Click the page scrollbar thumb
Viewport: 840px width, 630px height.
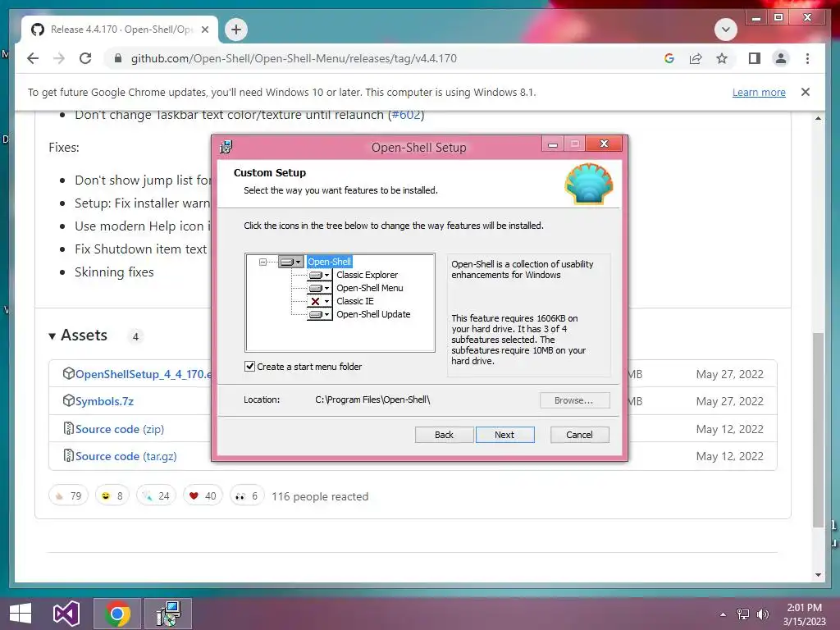(818, 430)
